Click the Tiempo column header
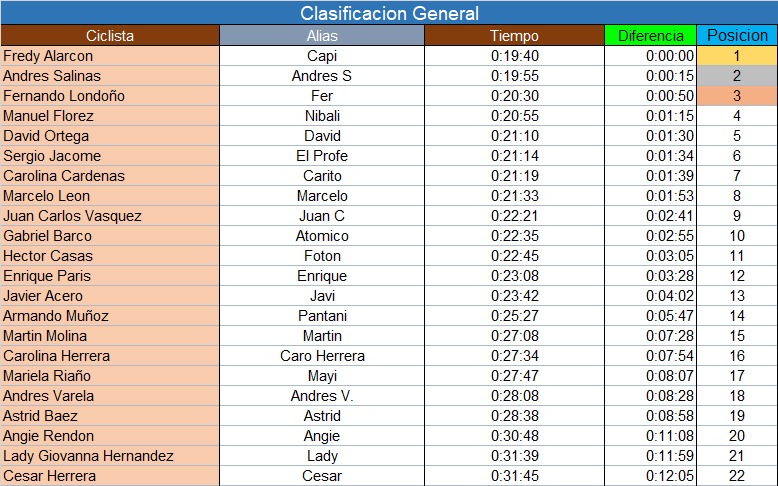778x486 pixels. (515, 36)
